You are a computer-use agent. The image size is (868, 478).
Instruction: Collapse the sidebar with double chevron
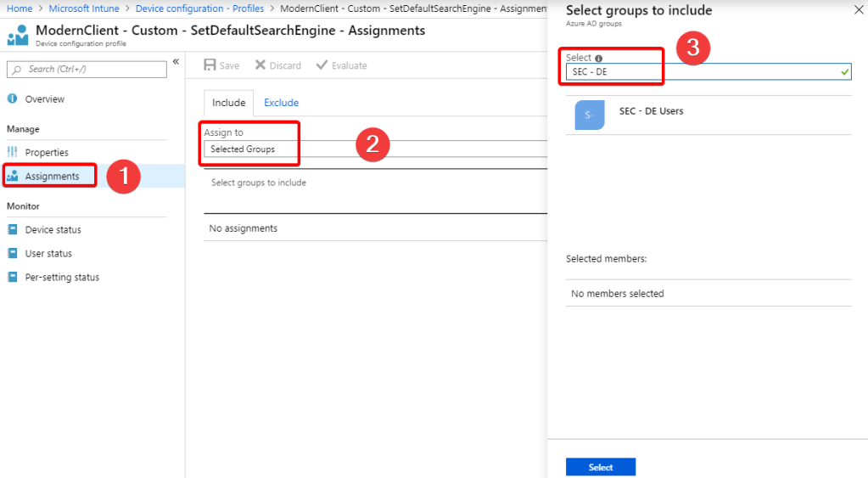point(176,62)
